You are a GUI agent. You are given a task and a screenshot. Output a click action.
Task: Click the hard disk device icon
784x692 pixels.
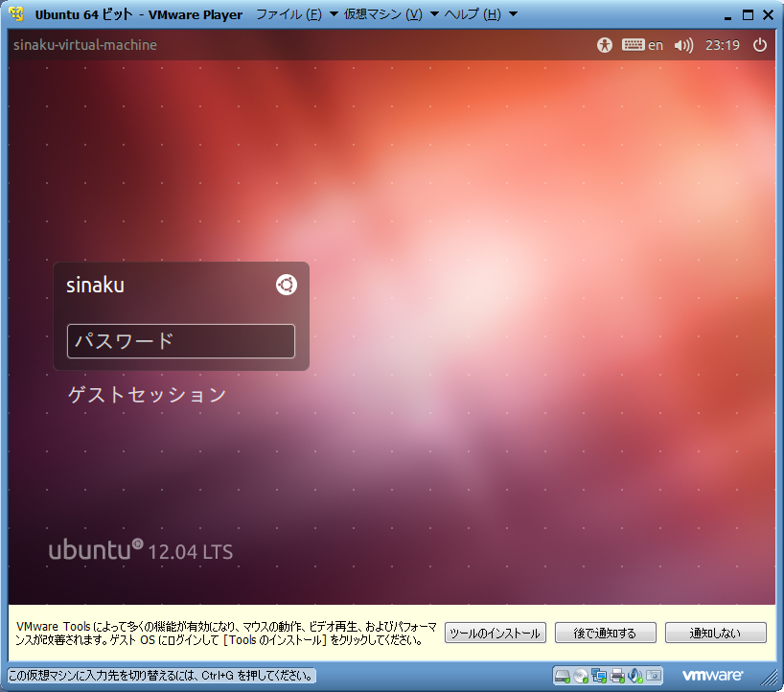click(562, 676)
